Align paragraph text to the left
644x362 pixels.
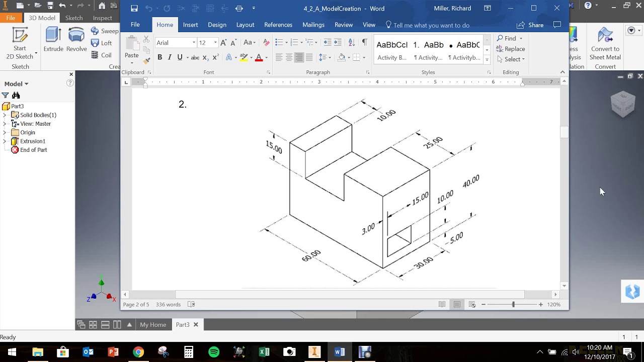[x=279, y=57]
